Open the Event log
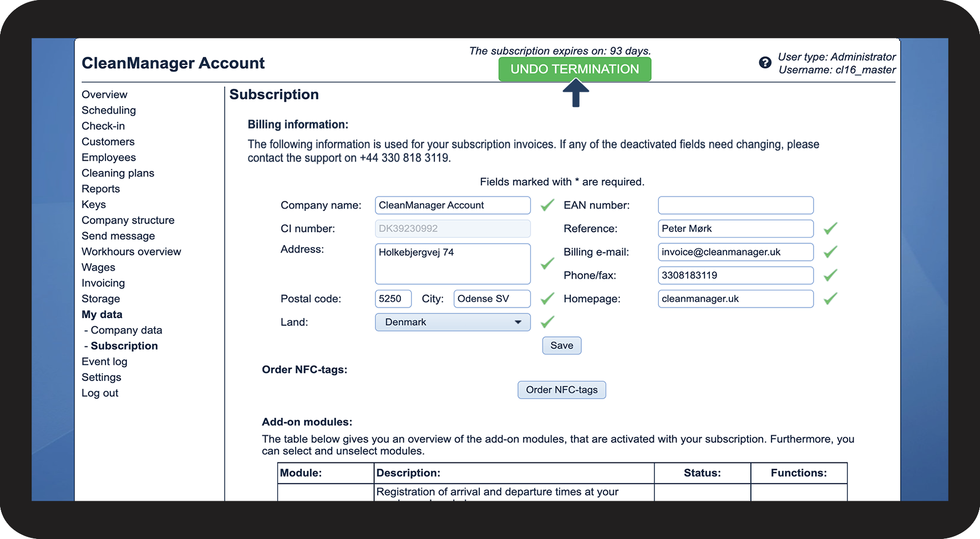Viewport: 980px width, 539px height. (104, 361)
